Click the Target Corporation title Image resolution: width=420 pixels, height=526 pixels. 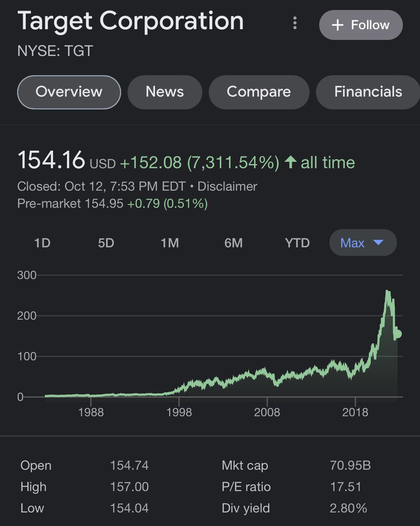131,21
